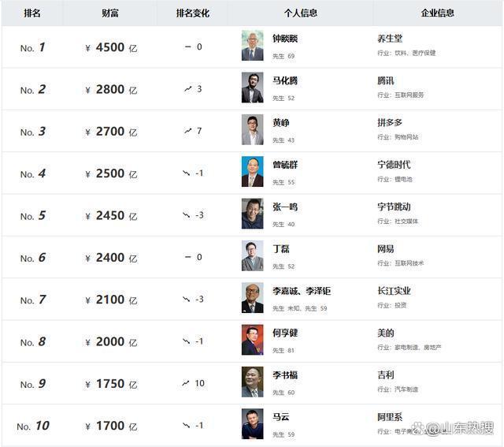504x447 pixels.
Task: Click the down-trend arrow in 张一鸣's row
Action: [x=187, y=215]
